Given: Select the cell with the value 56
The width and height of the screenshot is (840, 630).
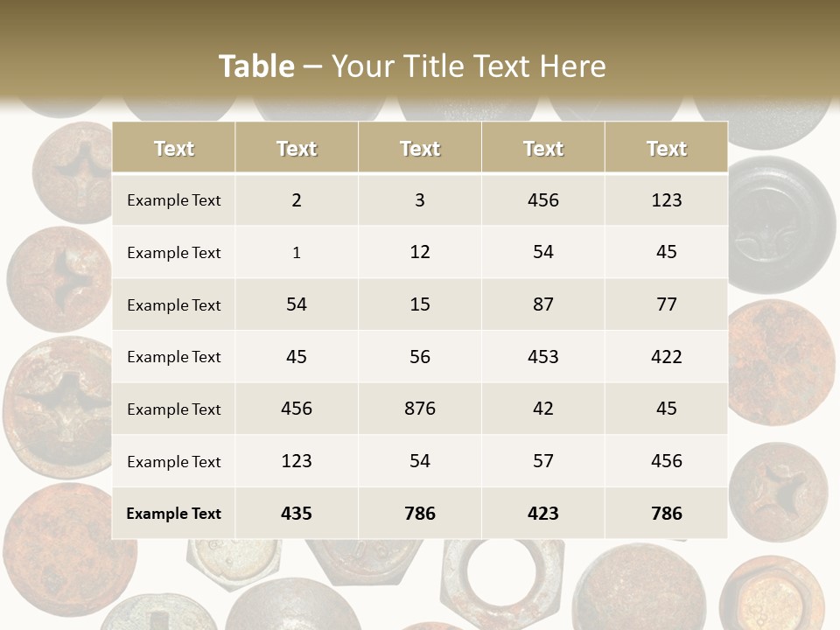Looking at the screenshot, I should (x=420, y=356).
